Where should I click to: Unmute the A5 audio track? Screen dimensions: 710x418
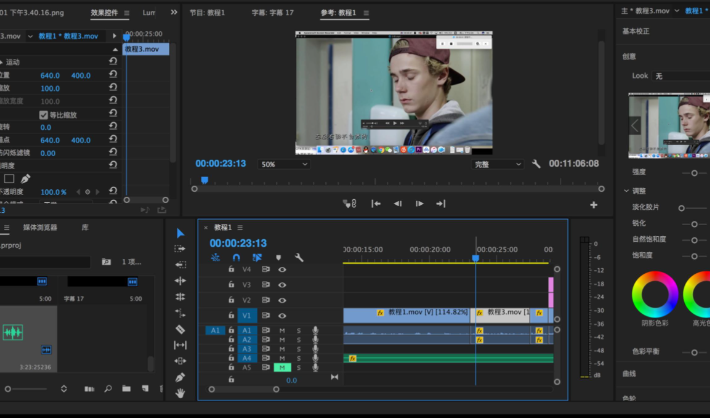(x=282, y=368)
